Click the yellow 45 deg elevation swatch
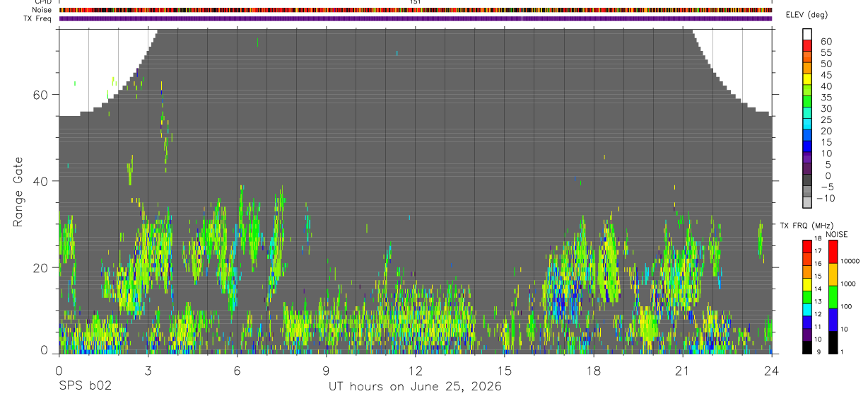The height and width of the screenshot is (401, 868). click(x=807, y=79)
